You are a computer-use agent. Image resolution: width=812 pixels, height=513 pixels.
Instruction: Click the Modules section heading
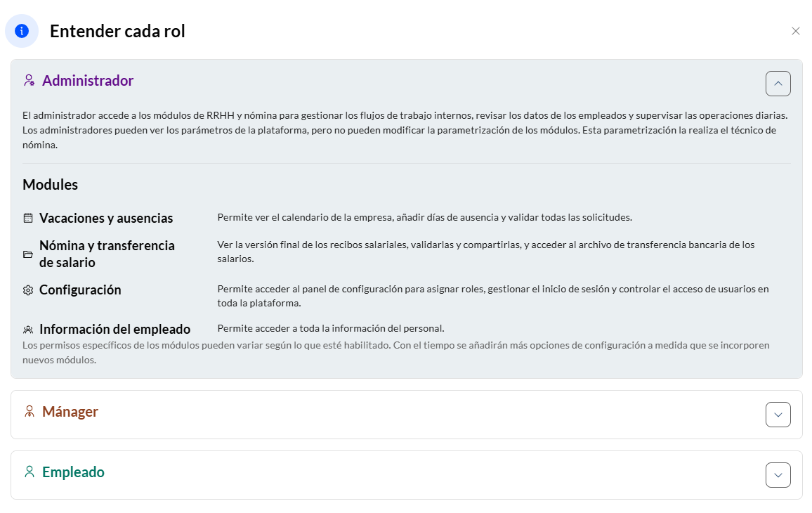[x=50, y=185]
